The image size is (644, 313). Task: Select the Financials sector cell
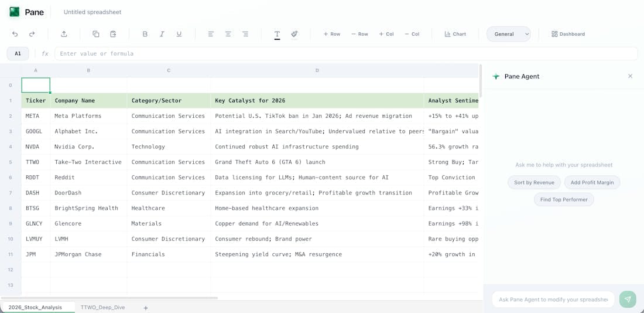click(169, 254)
